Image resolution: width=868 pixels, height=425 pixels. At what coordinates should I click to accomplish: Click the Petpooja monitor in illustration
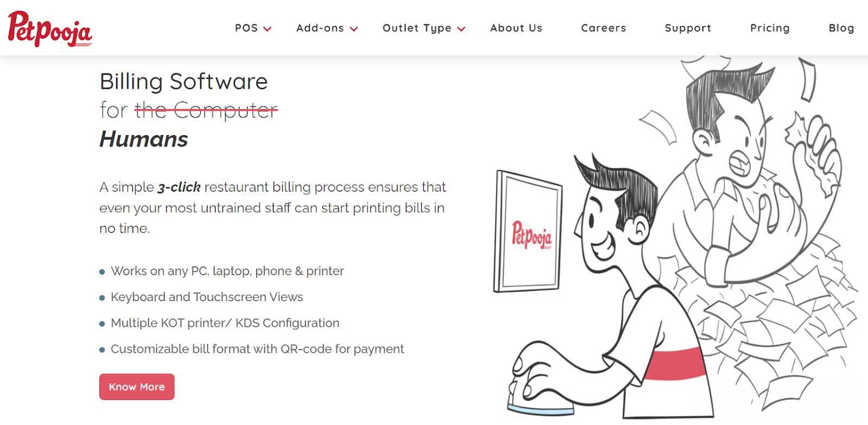[x=527, y=232]
